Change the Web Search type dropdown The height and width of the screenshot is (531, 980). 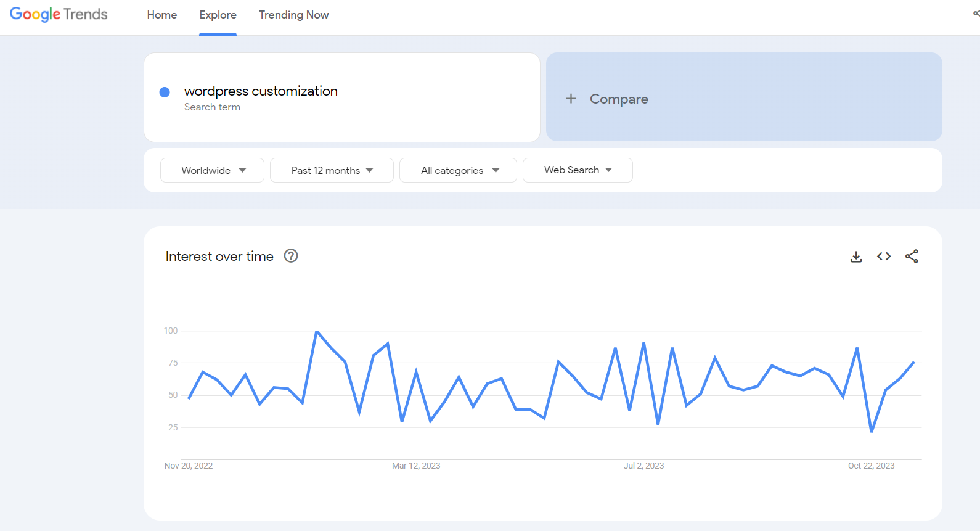(x=578, y=170)
